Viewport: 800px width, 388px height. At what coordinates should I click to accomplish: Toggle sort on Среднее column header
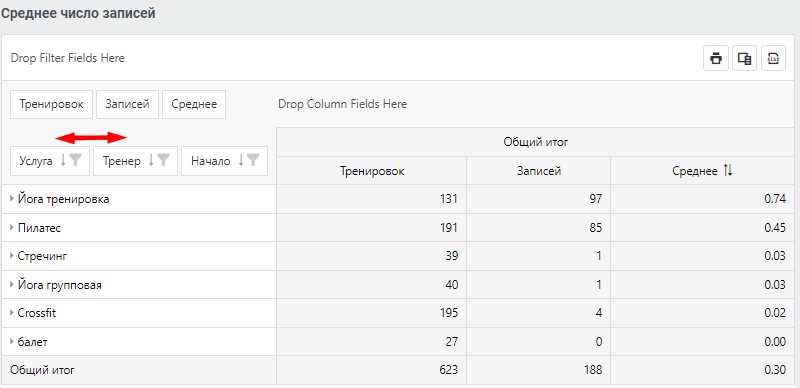728,171
